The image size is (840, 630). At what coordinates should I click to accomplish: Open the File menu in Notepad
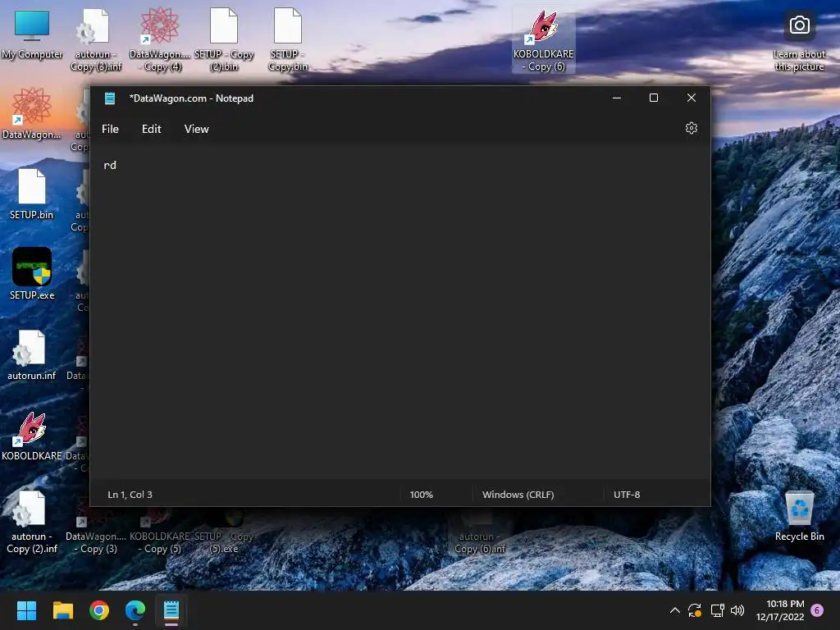coord(111,129)
